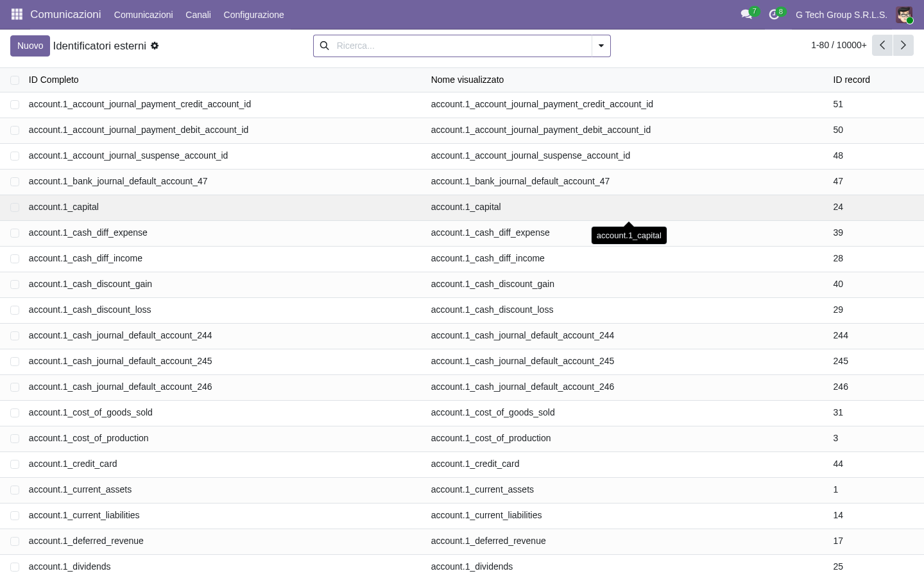
Task: Open the conversations message icon
Action: [746, 14]
